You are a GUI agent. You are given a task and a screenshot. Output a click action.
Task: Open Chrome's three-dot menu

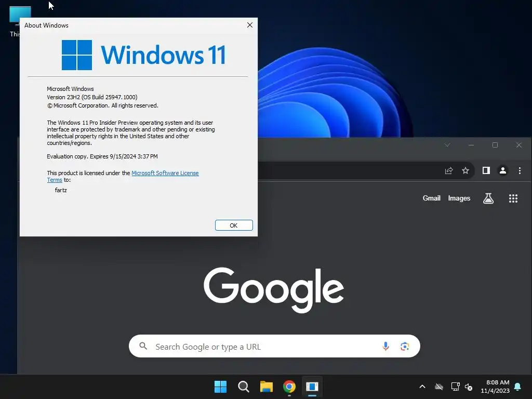coord(520,170)
